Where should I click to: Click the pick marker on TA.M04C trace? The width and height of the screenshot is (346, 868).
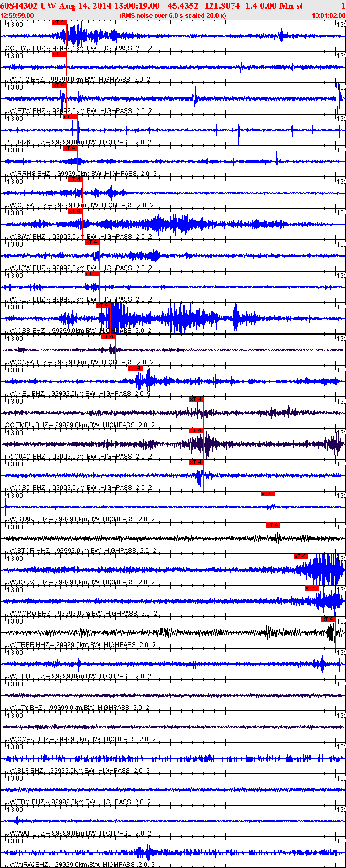(197, 431)
